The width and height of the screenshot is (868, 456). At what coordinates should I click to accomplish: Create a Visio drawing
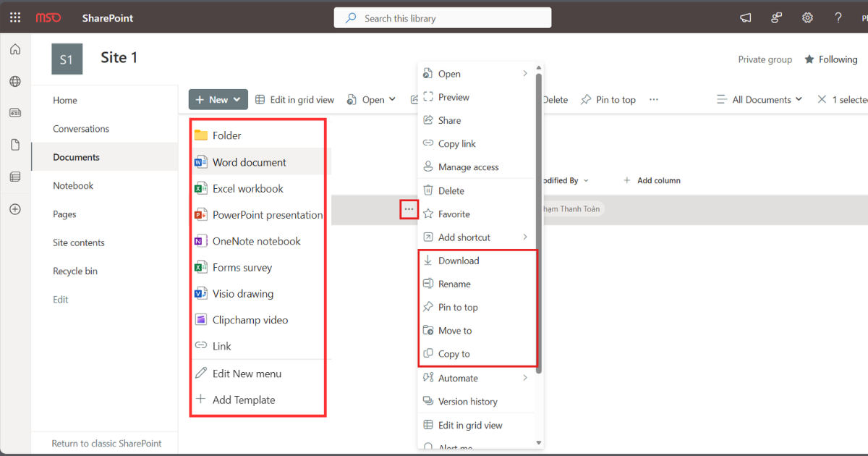[243, 293]
